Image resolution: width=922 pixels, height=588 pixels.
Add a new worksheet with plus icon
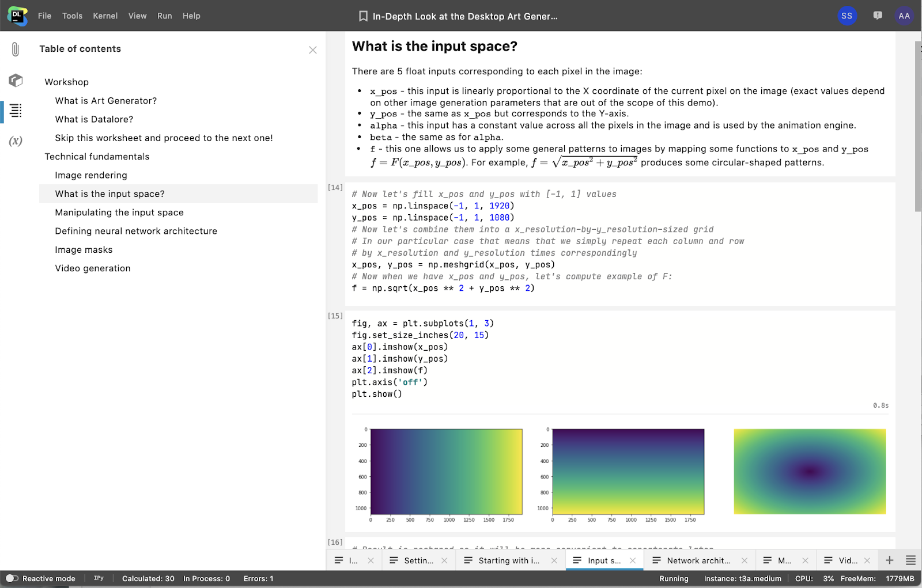(x=890, y=560)
